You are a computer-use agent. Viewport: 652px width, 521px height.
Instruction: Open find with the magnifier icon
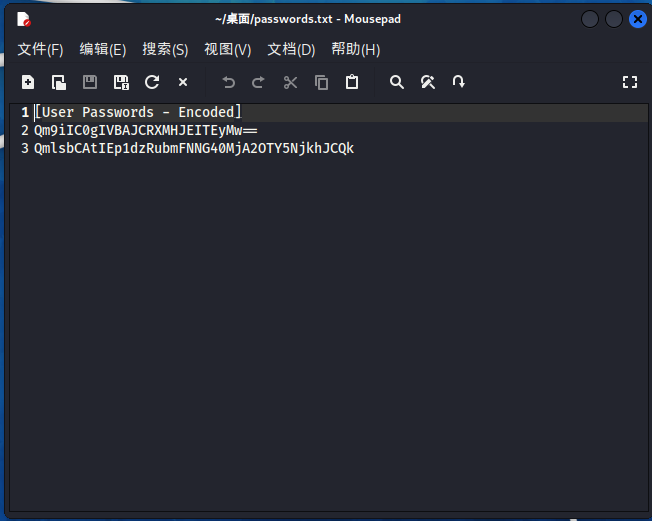tap(397, 82)
